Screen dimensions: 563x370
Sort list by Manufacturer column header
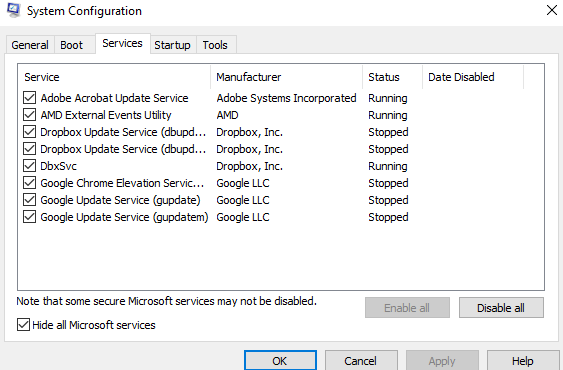(287, 77)
